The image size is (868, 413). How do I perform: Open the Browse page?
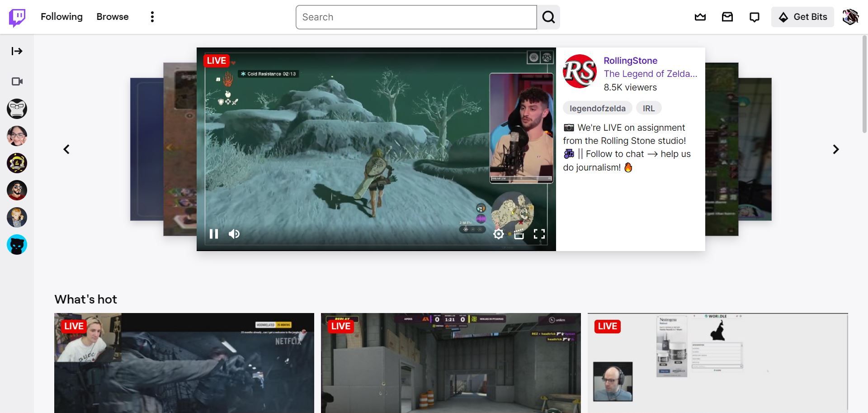pyautogui.click(x=112, y=17)
